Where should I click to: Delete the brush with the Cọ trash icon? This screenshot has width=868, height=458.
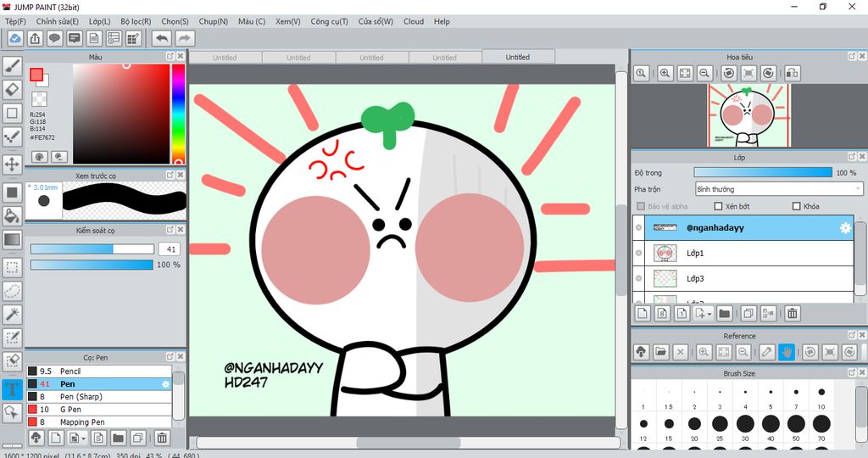pyautogui.click(x=162, y=438)
